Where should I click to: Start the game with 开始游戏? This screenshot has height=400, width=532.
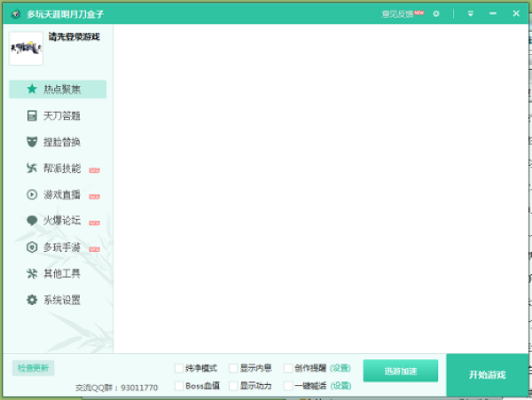coord(487,374)
